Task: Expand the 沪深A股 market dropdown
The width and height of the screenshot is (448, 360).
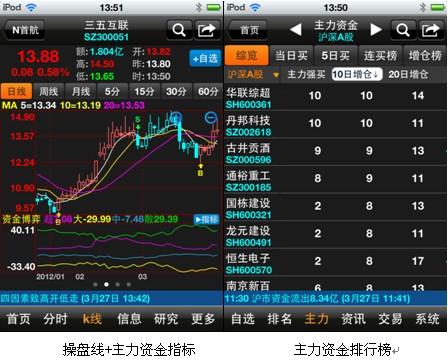Action: pyautogui.click(x=253, y=74)
